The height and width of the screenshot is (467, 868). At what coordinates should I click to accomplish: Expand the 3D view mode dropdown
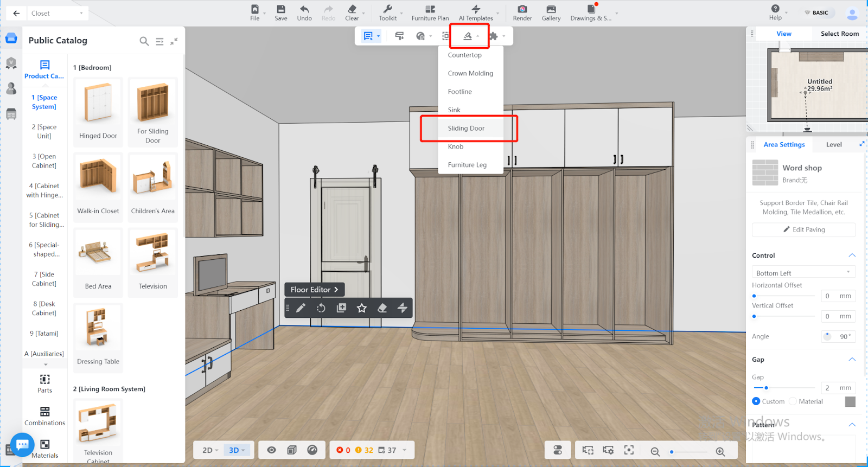point(237,450)
